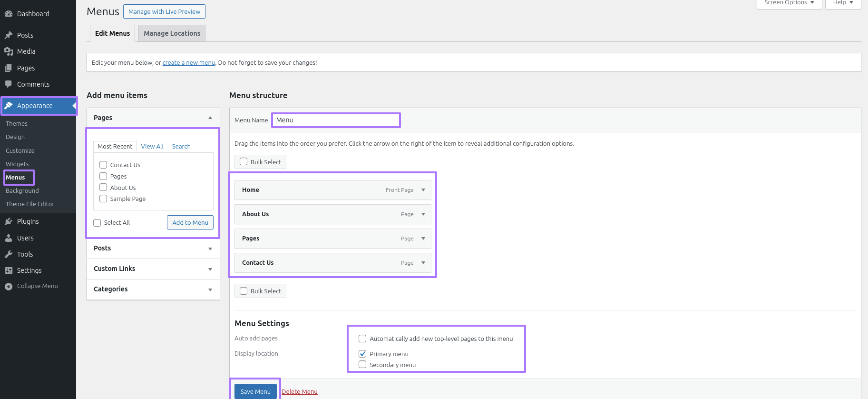Screen dimensions: 868x399
Task: Click the Dashboard gauge icon
Action: 9,14
